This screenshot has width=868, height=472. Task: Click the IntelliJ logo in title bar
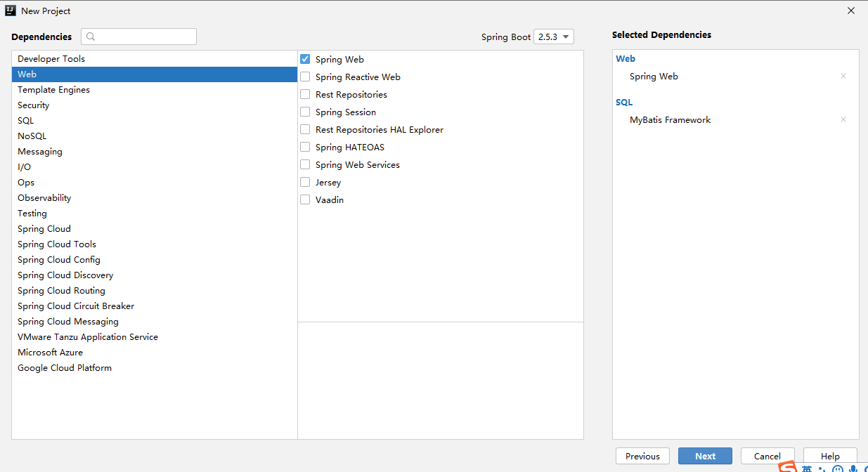click(x=11, y=11)
